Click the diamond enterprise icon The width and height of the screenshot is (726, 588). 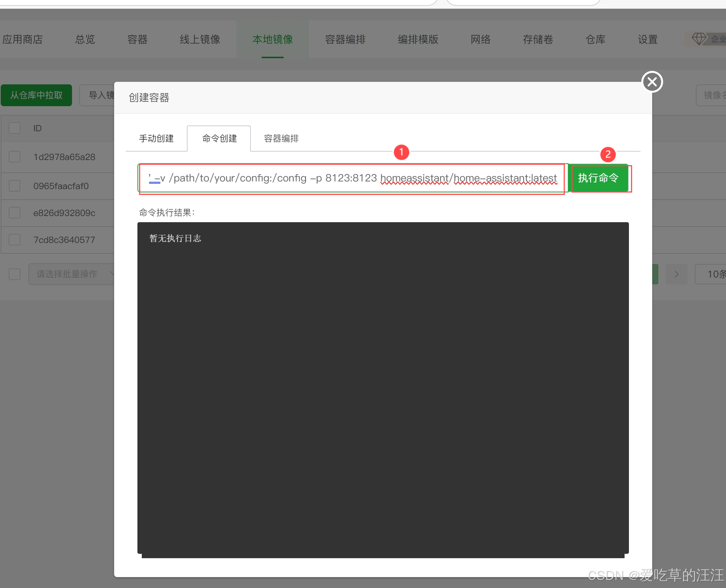[698, 39]
